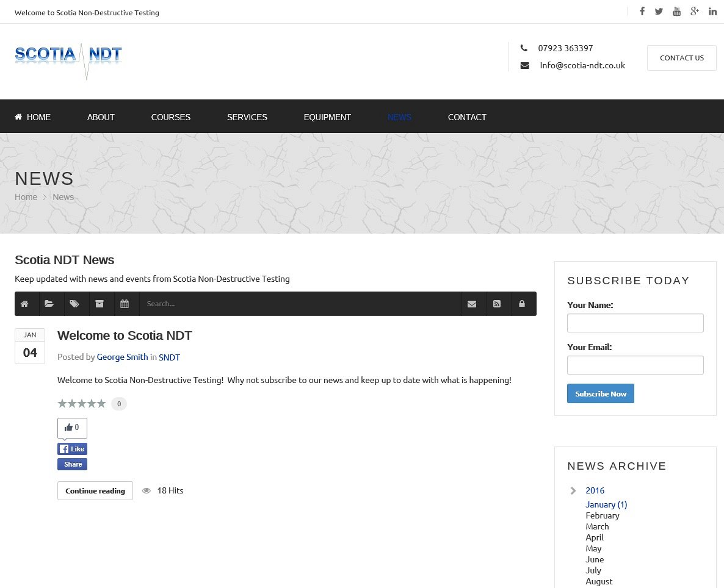
Task: Click the CONTACT US header button
Action: pos(681,58)
